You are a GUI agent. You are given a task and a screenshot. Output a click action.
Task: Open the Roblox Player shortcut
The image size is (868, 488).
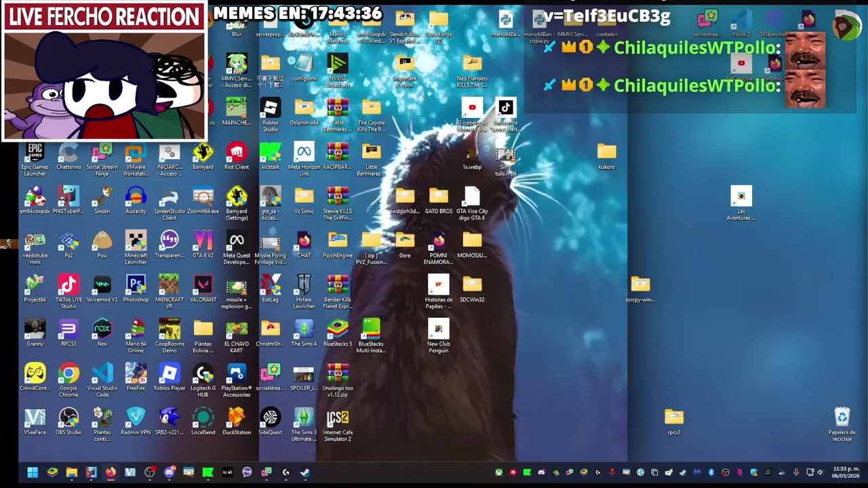(170, 378)
